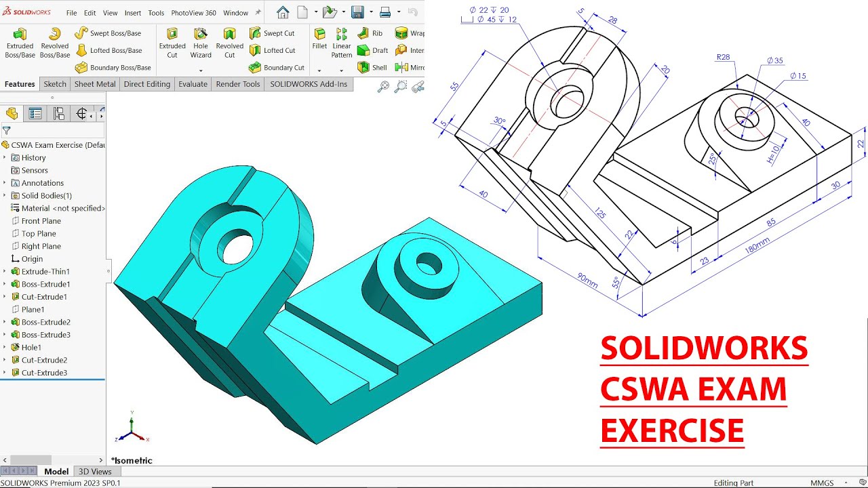Viewport: 868px width, 488px height.
Task: Pin the menu bar with the pushpin icon
Action: [x=258, y=13]
